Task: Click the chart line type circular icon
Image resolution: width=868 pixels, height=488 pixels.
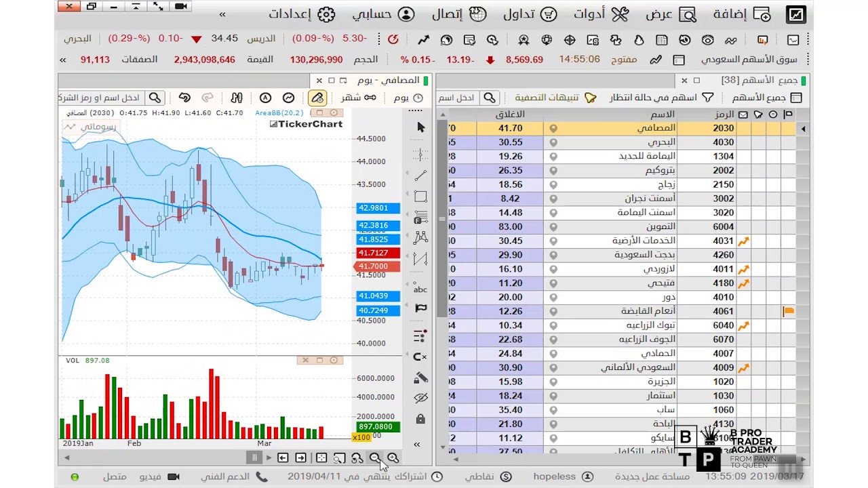Action: click(288, 98)
